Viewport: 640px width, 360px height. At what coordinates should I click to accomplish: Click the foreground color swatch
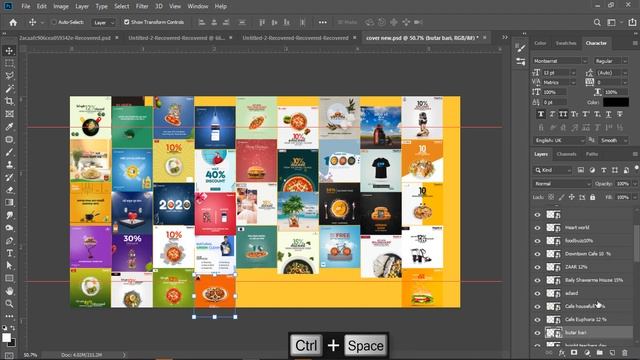pyautogui.click(x=7, y=338)
